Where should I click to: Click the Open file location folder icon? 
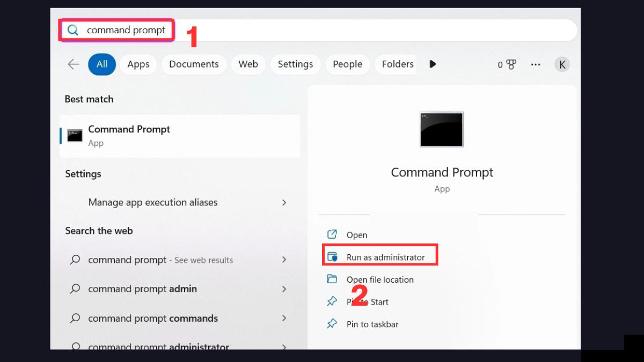[333, 279]
